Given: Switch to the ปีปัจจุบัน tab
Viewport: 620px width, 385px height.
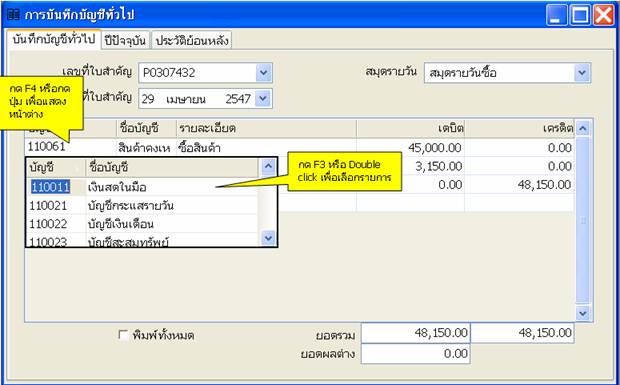Looking at the screenshot, I should [125, 40].
